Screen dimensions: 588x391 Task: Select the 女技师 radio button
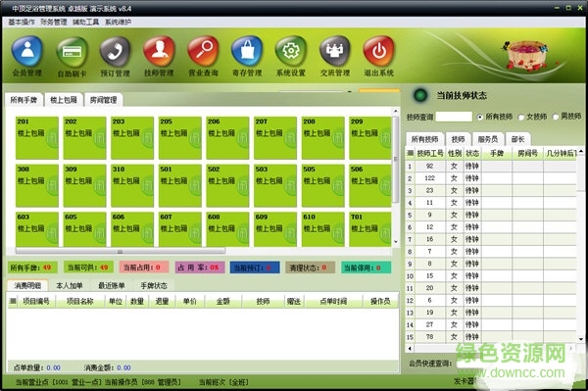coord(521,117)
